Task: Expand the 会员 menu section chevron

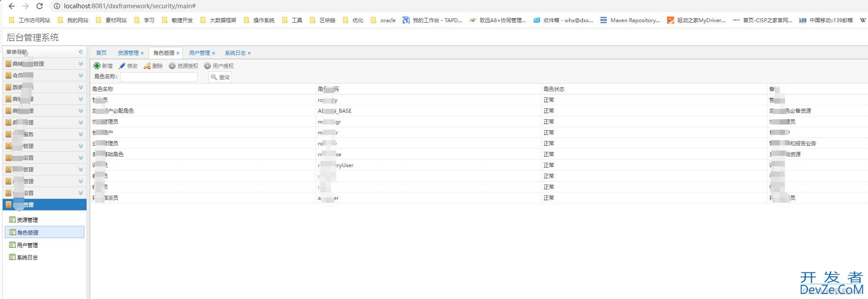Action: (x=80, y=75)
